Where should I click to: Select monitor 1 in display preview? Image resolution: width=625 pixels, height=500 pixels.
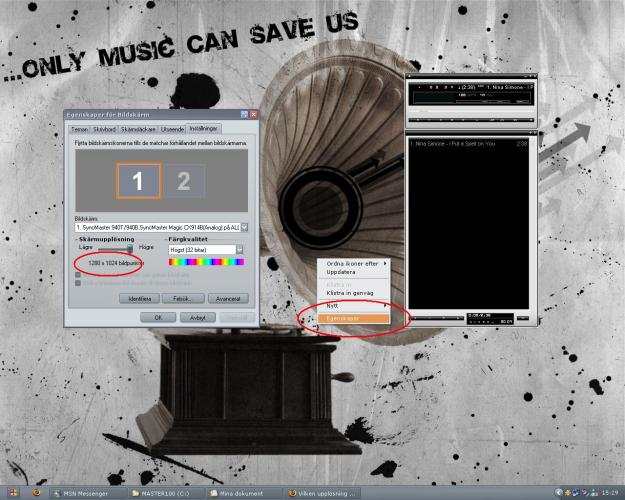pyautogui.click(x=139, y=181)
